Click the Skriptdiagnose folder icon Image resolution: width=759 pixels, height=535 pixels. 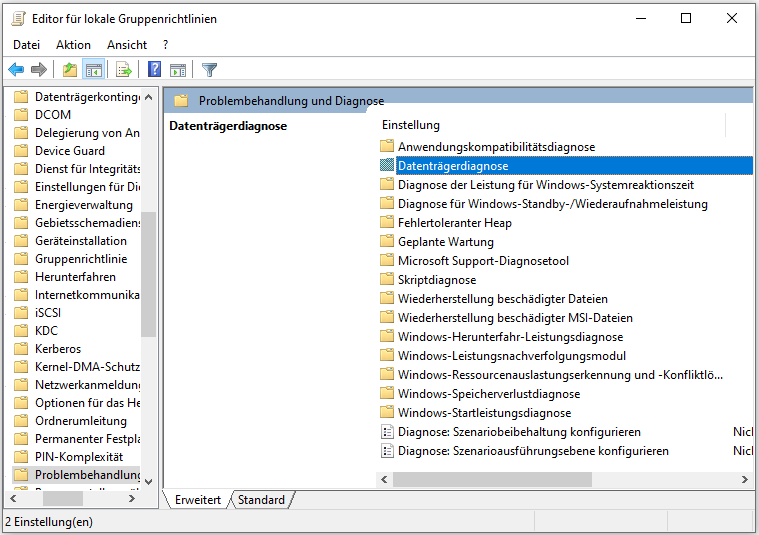tap(387, 279)
